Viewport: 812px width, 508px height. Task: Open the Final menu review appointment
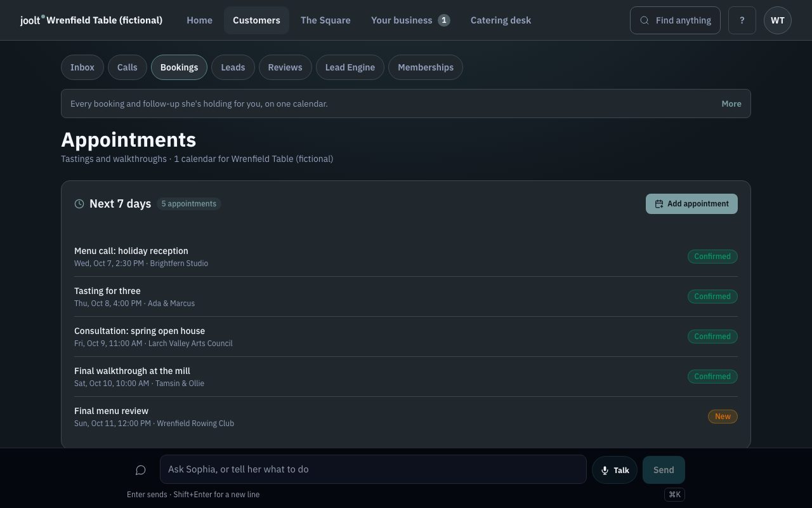click(x=406, y=417)
